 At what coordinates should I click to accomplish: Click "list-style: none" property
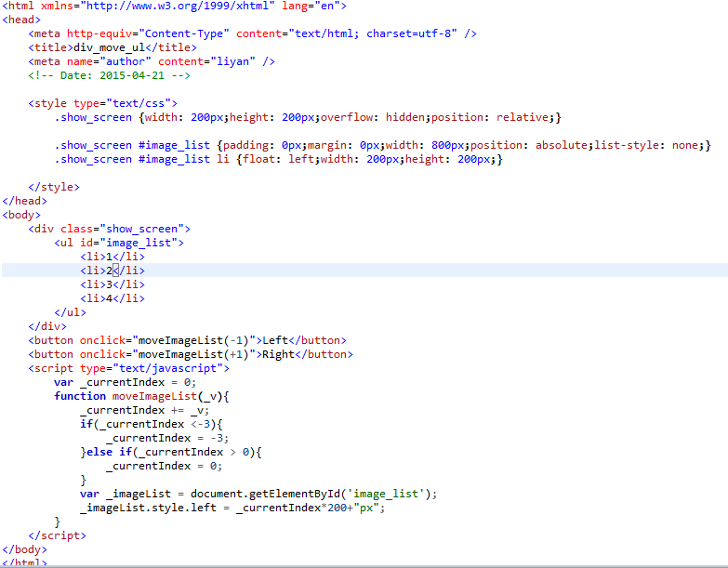click(x=646, y=145)
